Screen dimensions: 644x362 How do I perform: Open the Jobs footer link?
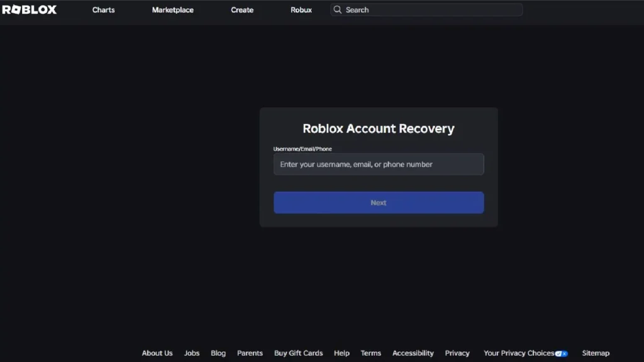[x=192, y=353]
